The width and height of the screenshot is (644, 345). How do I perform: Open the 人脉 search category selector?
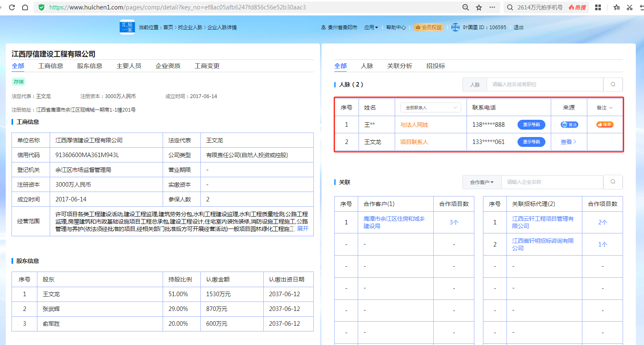click(x=475, y=85)
